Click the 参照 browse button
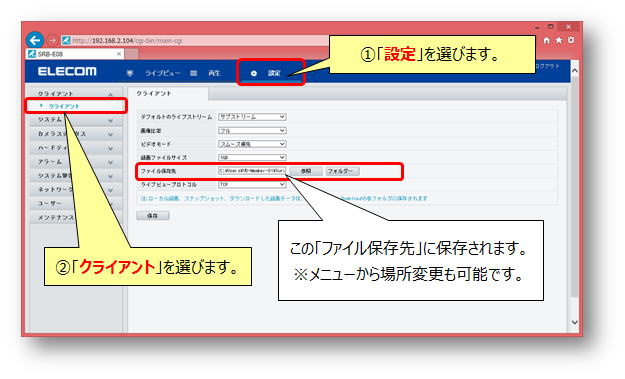The image size is (625, 379). click(x=306, y=171)
